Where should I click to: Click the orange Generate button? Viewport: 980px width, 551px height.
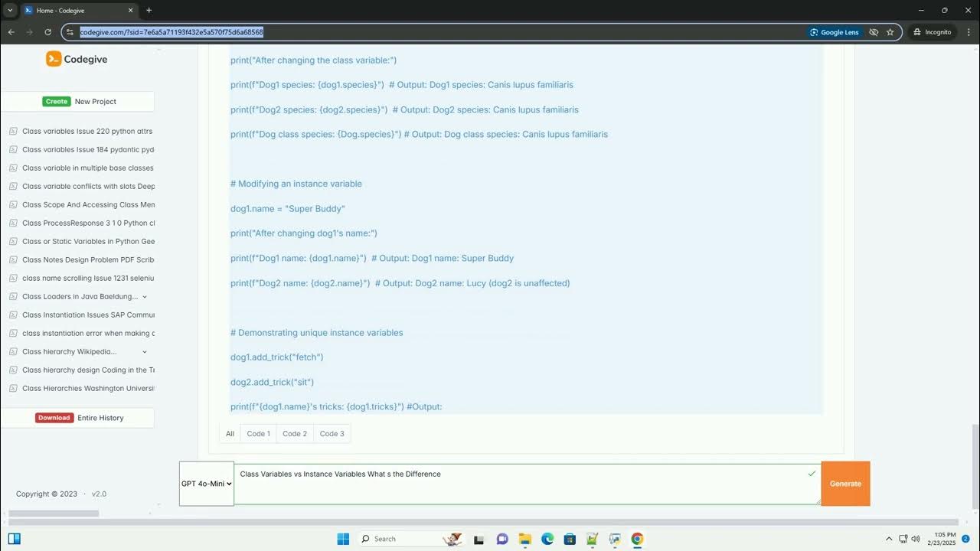click(845, 484)
